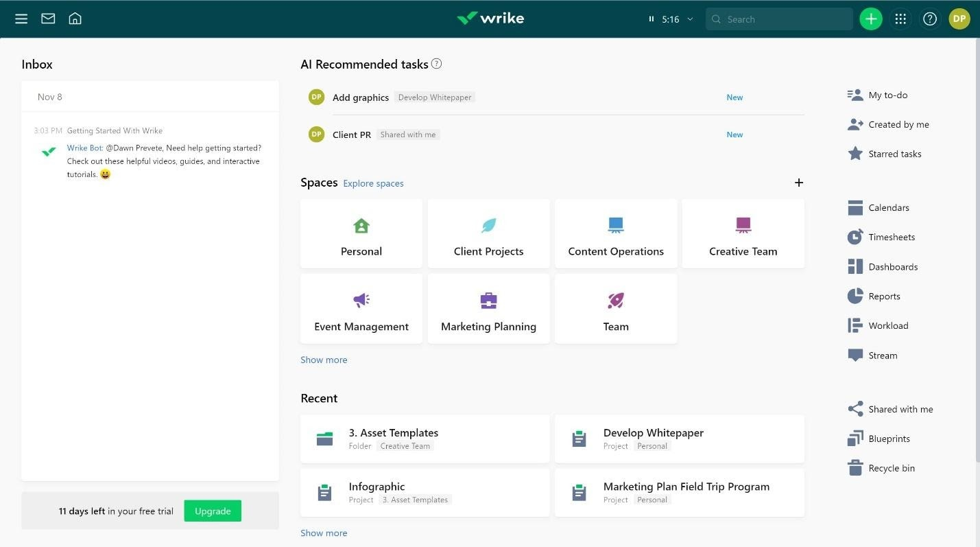Show more recent items
This screenshot has height=547, width=980.
[324, 533]
